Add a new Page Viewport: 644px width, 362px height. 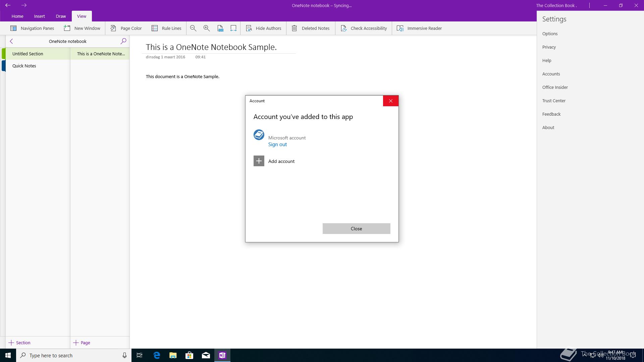pos(82,343)
